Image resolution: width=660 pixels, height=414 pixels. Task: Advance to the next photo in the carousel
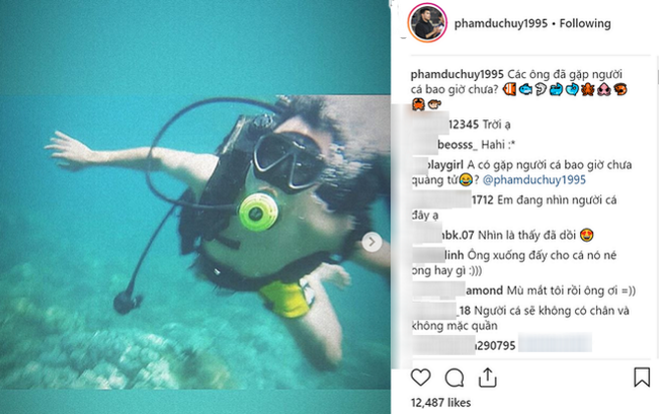click(372, 242)
